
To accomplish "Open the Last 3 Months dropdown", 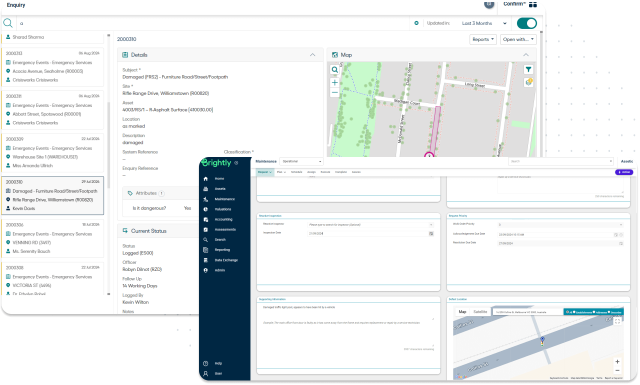I will click(x=484, y=23).
